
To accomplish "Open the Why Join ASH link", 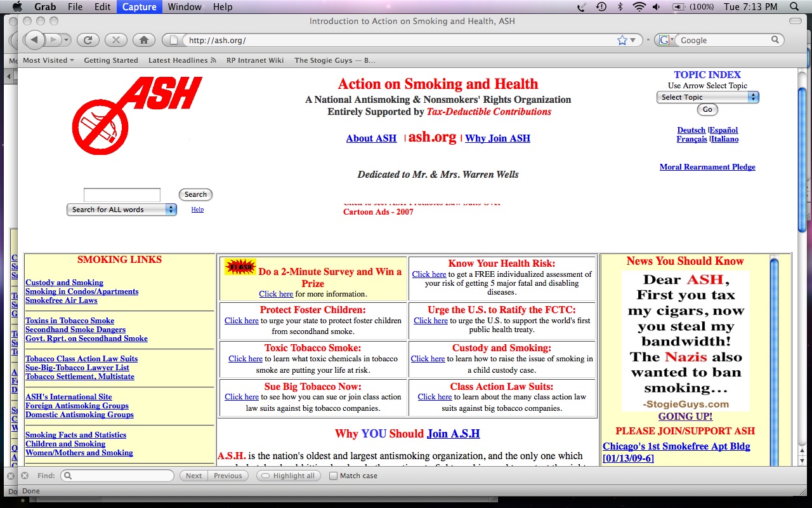I will click(497, 138).
